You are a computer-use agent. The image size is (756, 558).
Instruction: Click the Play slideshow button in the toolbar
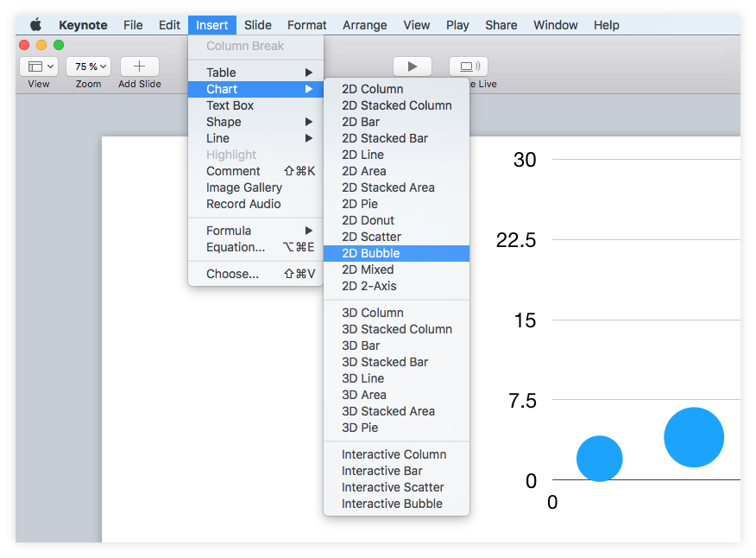pos(412,66)
